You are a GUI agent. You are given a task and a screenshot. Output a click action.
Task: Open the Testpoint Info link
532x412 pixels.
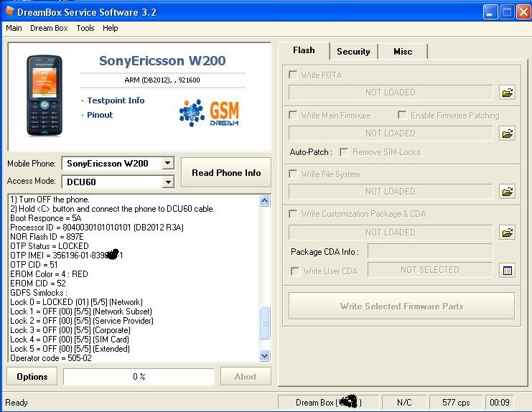pos(116,100)
